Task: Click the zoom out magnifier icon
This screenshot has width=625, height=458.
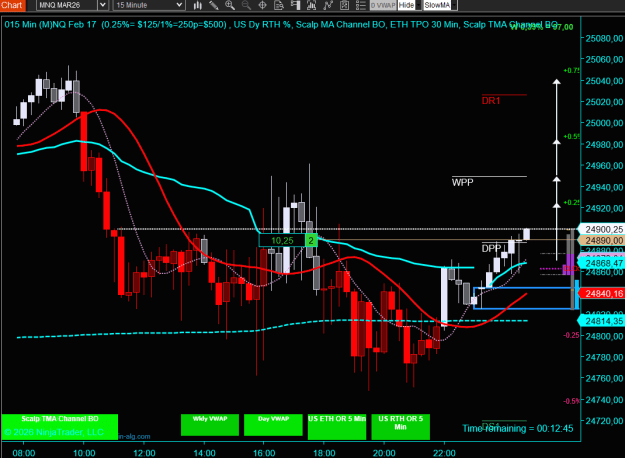Action: 246,5
